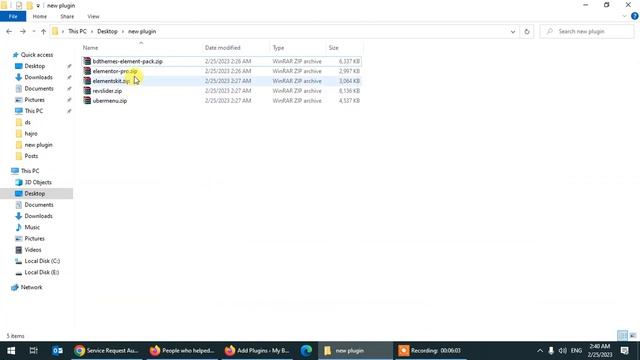Show hidden system tray icons
The width and height of the screenshot is (640, 360).
click(540, 351)
